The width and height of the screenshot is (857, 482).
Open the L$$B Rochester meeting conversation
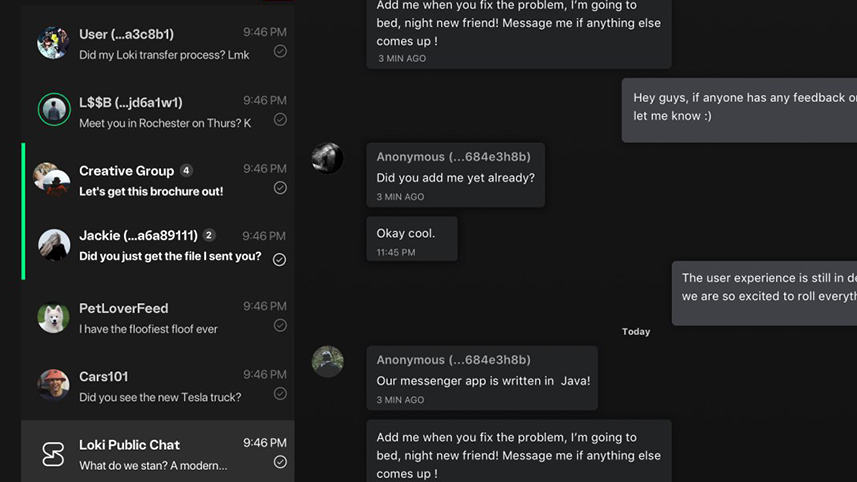click(157, 110)
